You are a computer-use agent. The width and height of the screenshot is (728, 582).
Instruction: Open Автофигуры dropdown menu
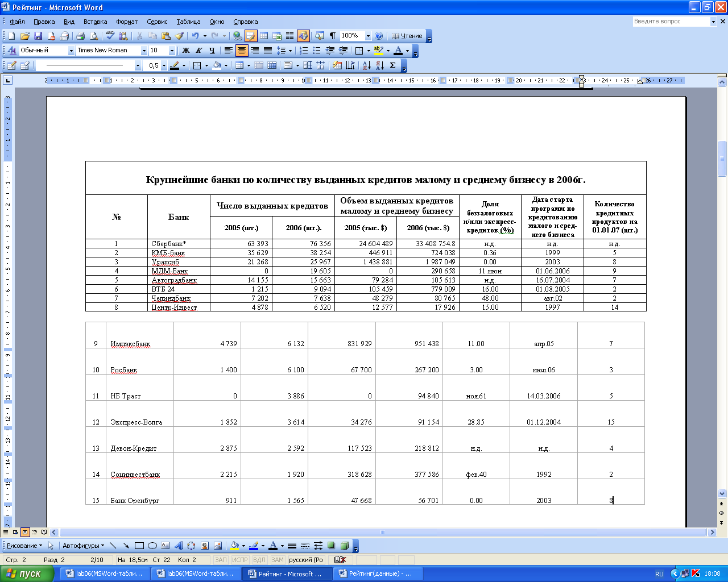click(83, 546)
